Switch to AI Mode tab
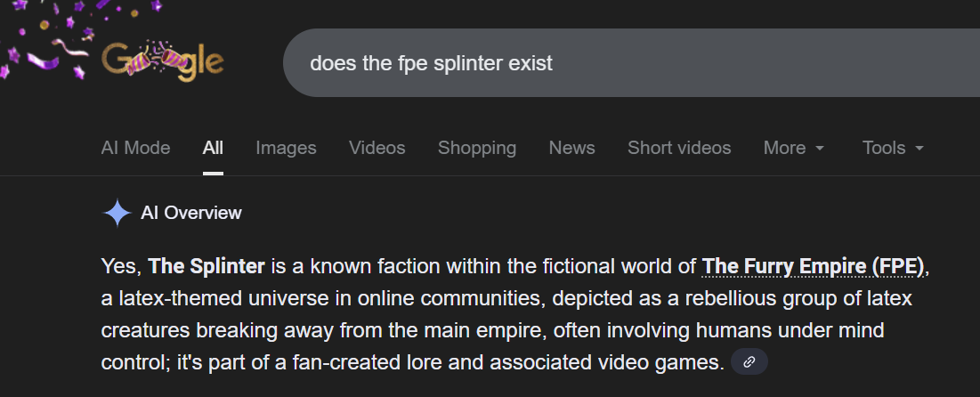Viewport: 980px width, 397px height. tap(135, 148)
